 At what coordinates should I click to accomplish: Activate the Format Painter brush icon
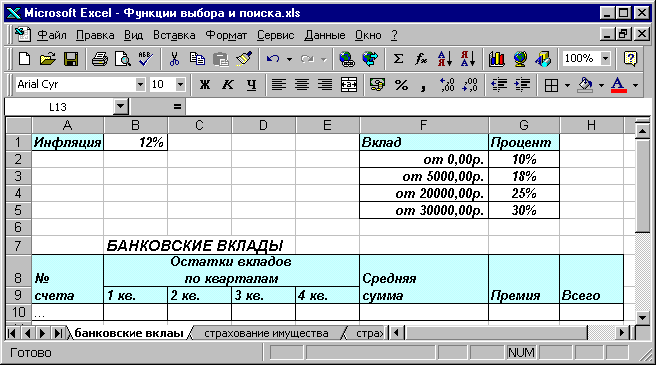(244, 59)
